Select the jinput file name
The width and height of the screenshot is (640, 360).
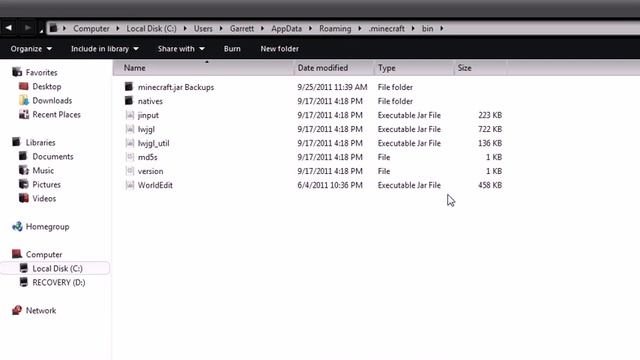pos(148,116)
